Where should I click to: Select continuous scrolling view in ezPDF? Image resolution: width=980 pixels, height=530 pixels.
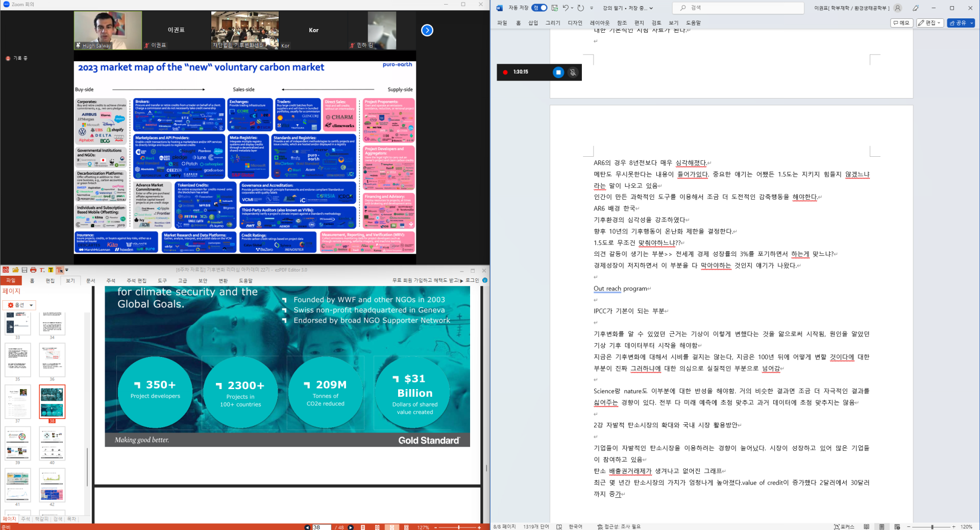392,527
